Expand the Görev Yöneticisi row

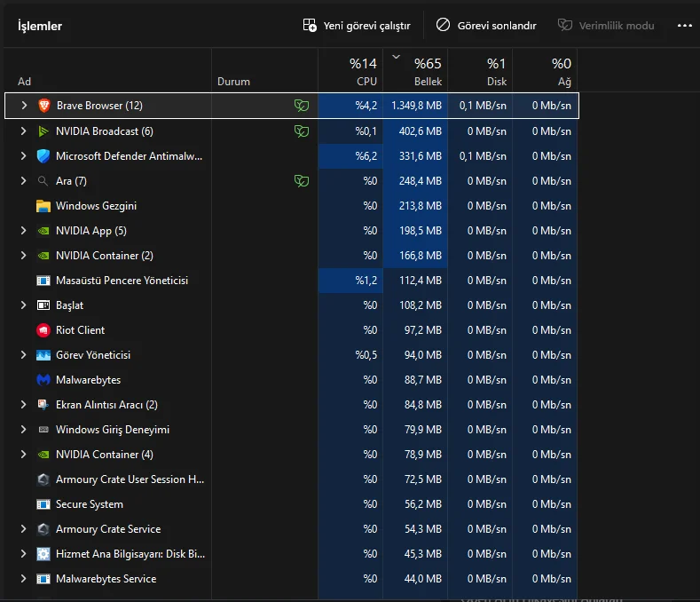(23, 355)
